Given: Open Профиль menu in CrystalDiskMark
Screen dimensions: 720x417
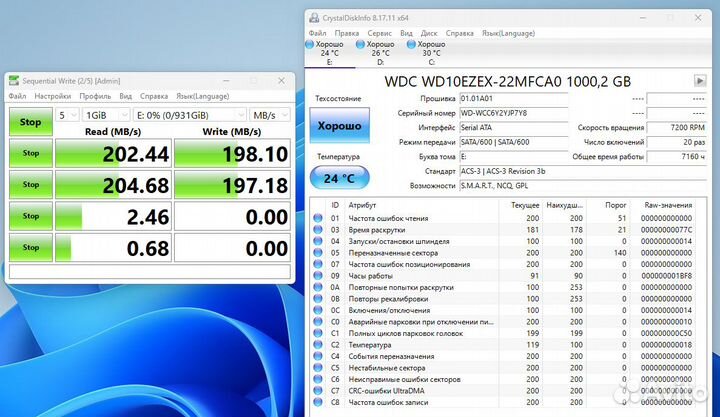Looking at the screenshot, I should 95,96.
